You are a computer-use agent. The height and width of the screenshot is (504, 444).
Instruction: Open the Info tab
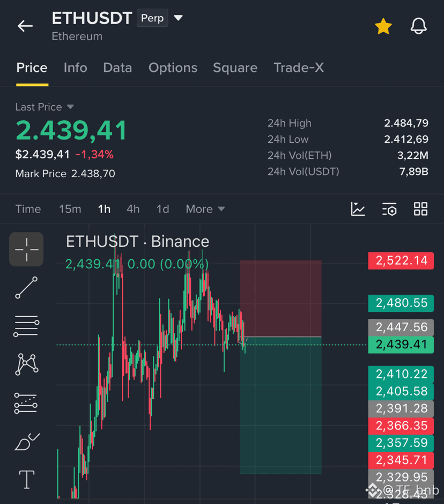[76, 68]
